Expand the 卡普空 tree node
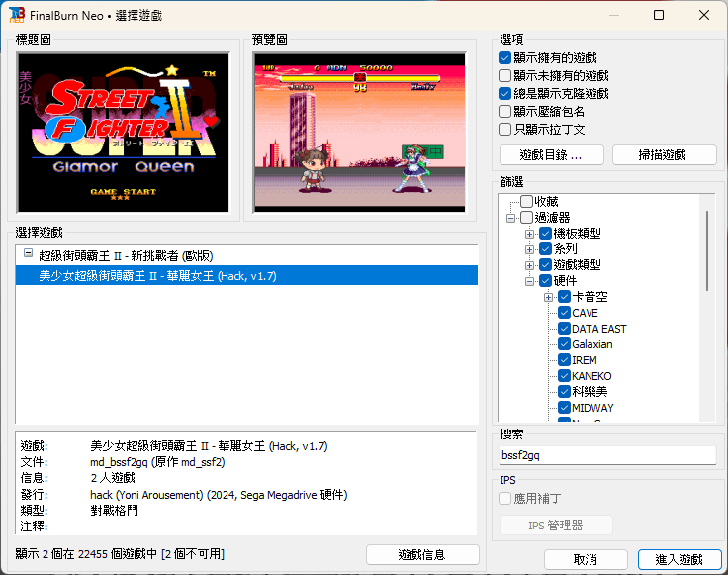 pos(548,297)
